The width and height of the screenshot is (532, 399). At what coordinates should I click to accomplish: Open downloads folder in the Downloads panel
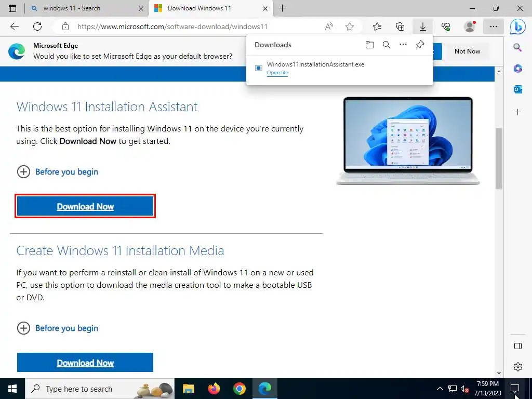[x=370, y=45]
